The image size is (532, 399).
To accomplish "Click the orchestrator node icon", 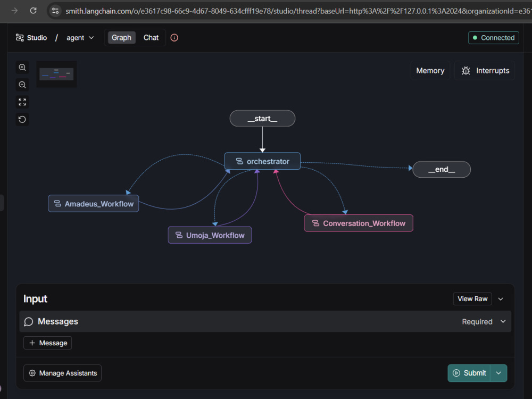I will point(239,161).
